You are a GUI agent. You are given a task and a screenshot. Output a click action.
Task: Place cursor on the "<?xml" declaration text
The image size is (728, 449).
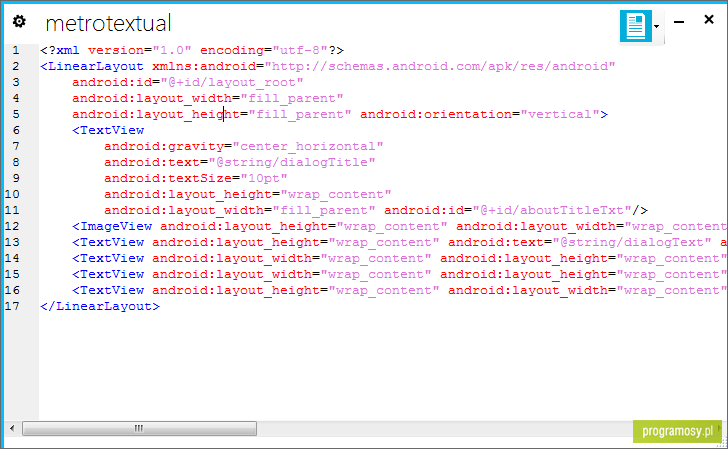(x=60, y=50)
